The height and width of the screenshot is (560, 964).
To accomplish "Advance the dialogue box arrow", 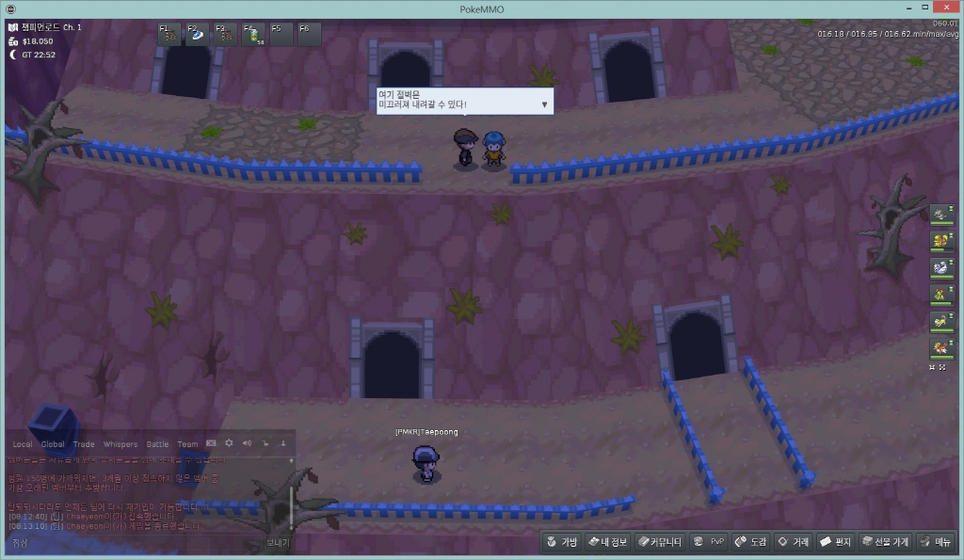I will coord(544,104).
